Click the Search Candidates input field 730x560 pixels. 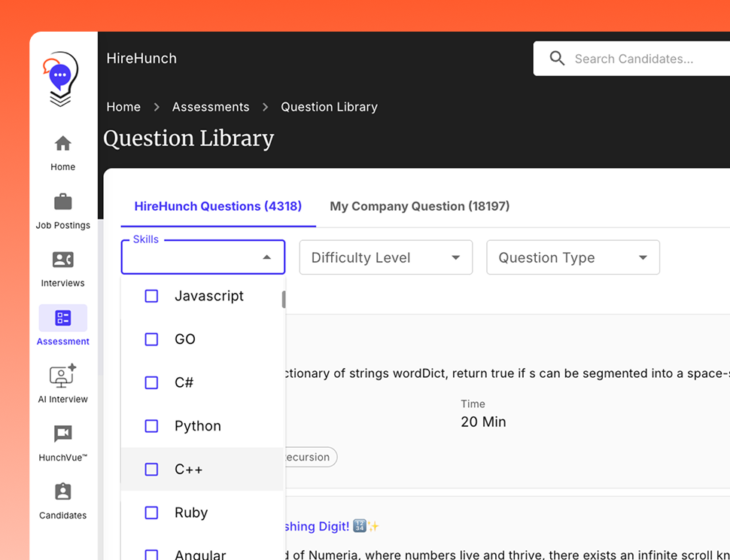(x=640, y=59)
